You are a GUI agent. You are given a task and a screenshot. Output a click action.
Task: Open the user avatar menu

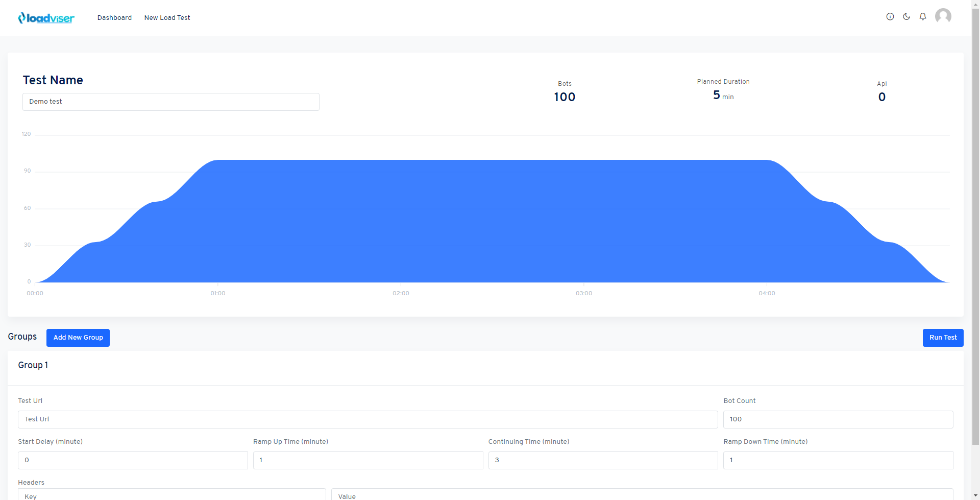click(943, 16)
